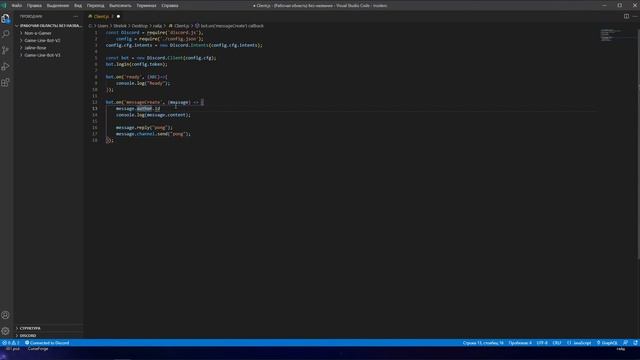This screenshot has height=360, width=640.
Task: Open the Explorer panel more actions ellipsis
Action: click(76, 16)
